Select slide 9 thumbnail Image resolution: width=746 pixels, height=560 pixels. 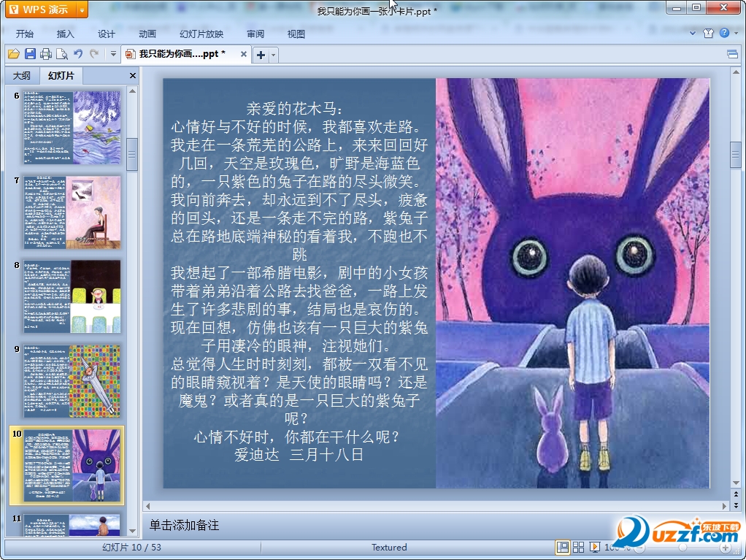coord(72,381)
